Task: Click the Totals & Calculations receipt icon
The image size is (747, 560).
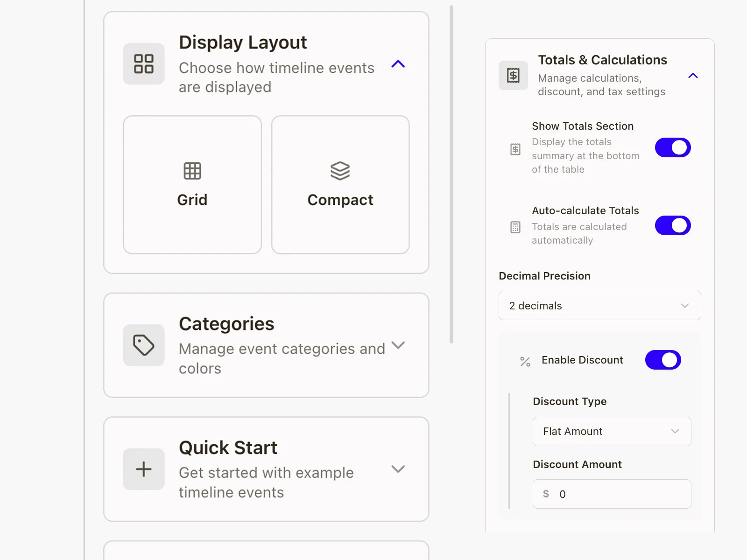Action: coord(513,75)
